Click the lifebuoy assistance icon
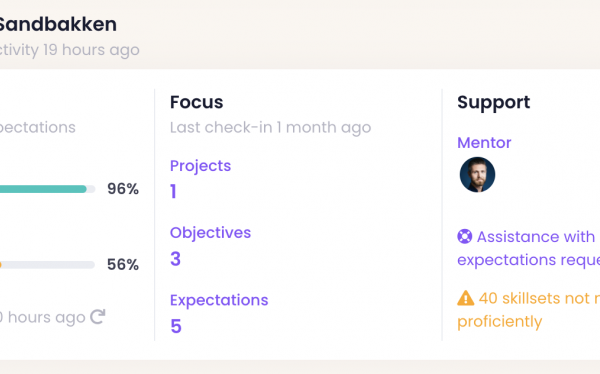Screen dimensions: 600x374 (x=465, y=236)
